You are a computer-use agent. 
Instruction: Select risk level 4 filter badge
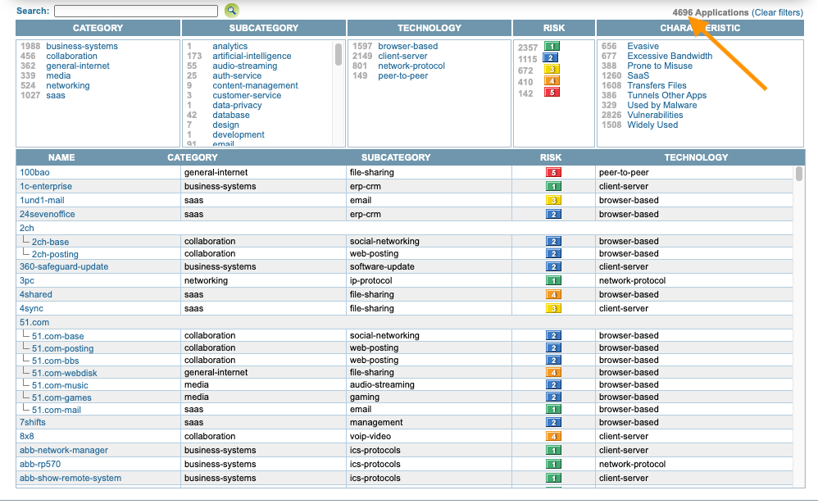pyautogui.click(x=552, y=80)
